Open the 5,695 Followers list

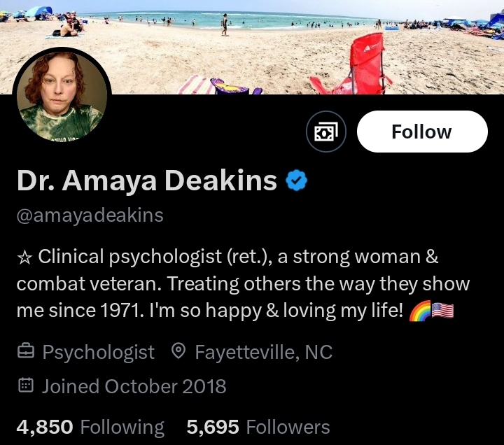pos(258,427)
